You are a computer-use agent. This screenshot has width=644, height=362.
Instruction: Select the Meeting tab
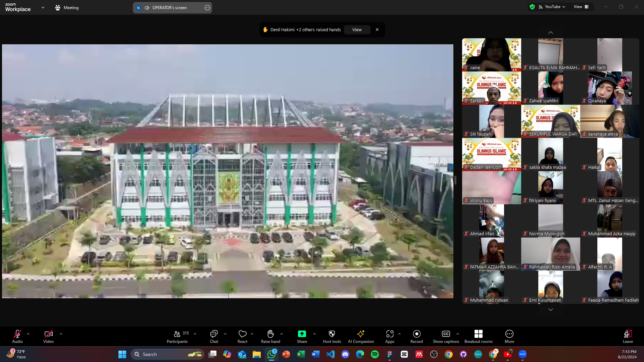[x=67, y=7]
